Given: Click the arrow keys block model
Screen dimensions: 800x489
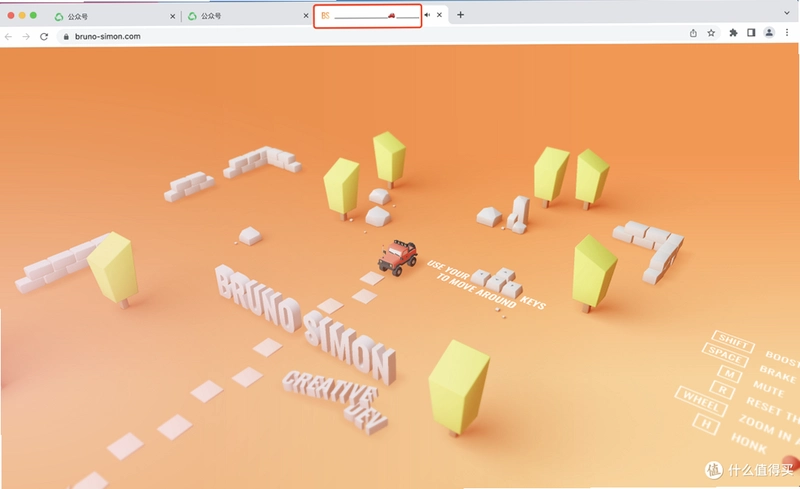Looking at the screenshot, I should click(497, 283).
